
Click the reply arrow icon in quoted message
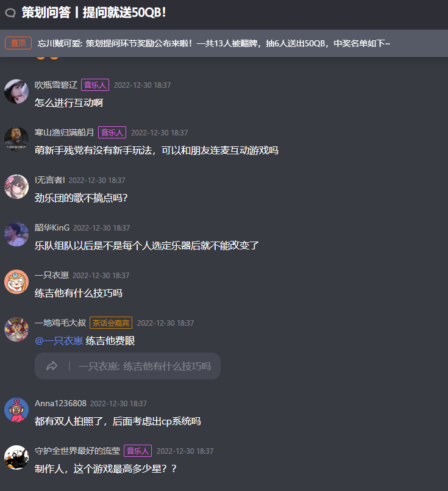pyautogui.click(x=52, y=366)
